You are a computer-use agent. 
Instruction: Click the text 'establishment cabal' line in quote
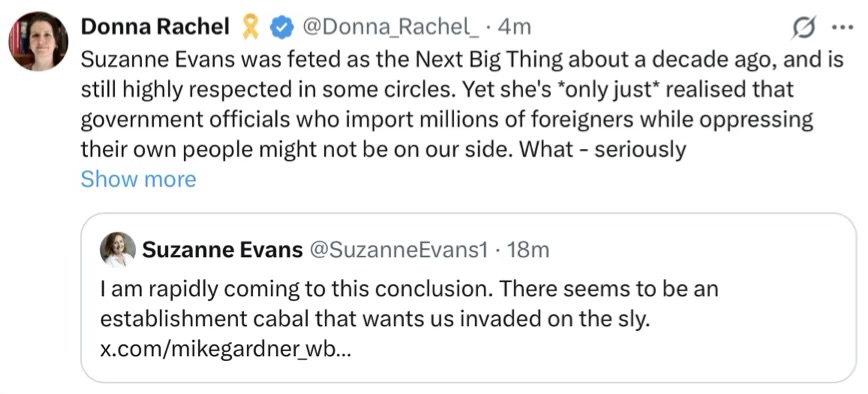pos(374,320)
